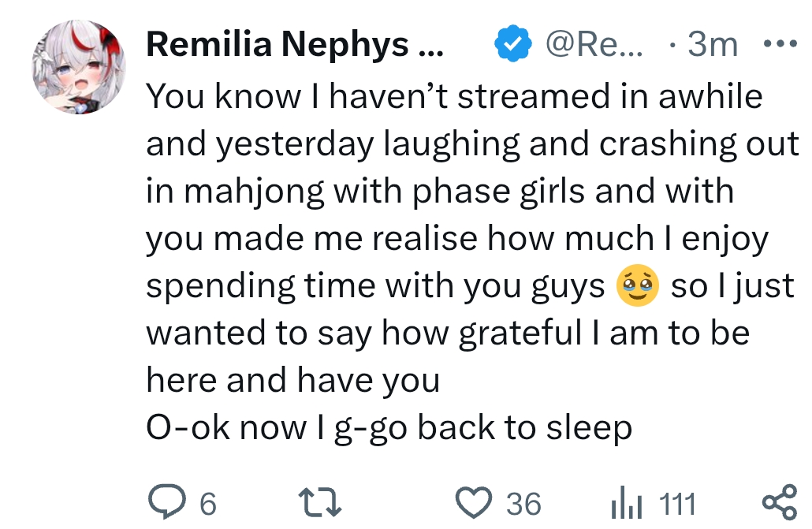The width and height of the screenshot is (812, 529).
Task: Repost the tweet using the retweet arrows icon
Action: 320,502
